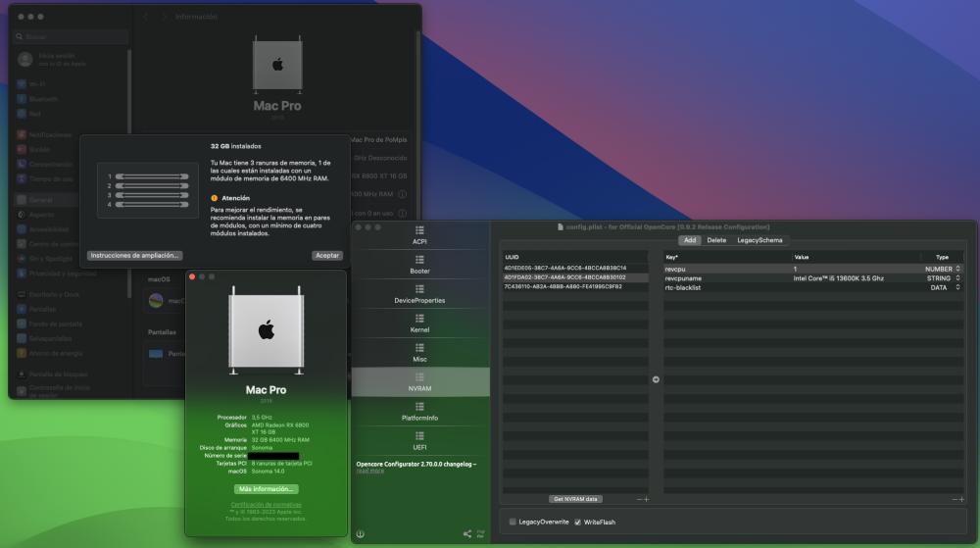The image size is (980, 548).
Task: Open Notificaciones in System Settings sidebar
Action: pyautogui.click(x=44, y=134)
